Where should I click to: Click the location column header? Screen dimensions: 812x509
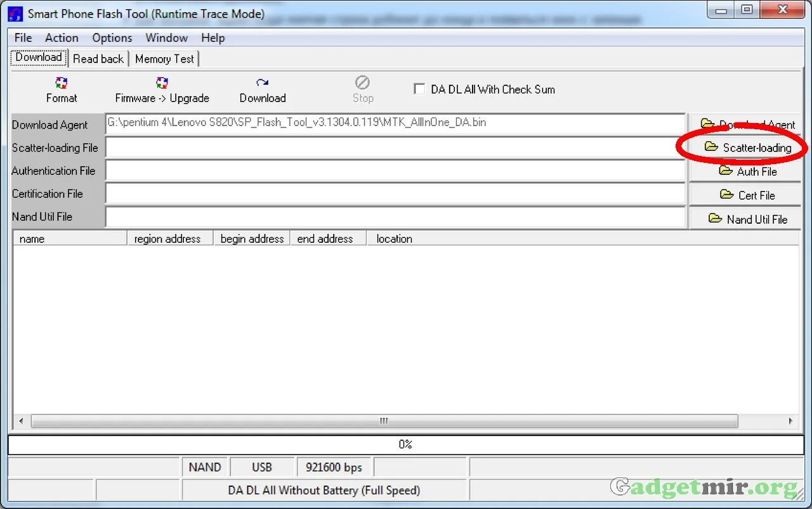(583, 239)
